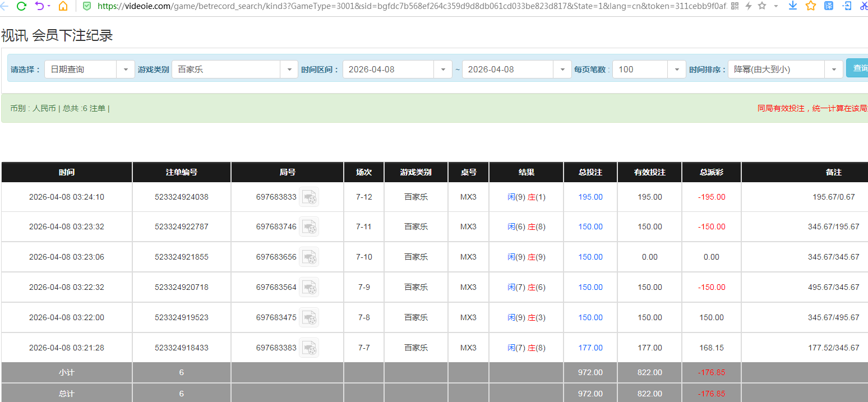868x402 pixels.
Task: Click replay camera icon for round 697683656
Action: [309, 257]
